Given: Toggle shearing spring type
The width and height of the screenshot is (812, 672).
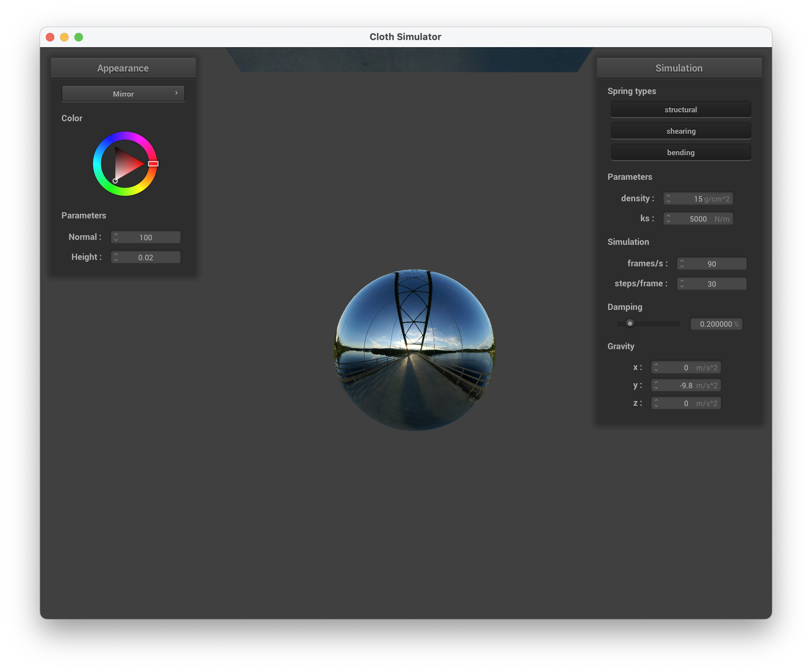Looking at the screenshot, I should click(x=680, y=131).
